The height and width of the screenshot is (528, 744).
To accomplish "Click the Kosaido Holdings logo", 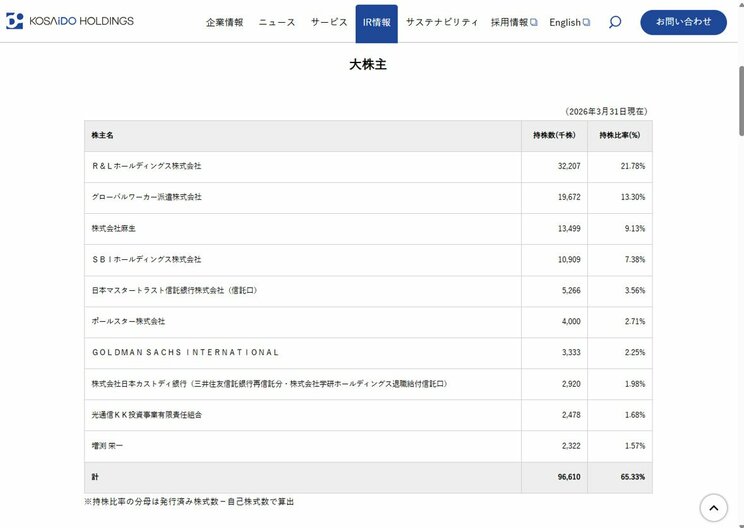I will pyautogui.click(x=70, y=21).
